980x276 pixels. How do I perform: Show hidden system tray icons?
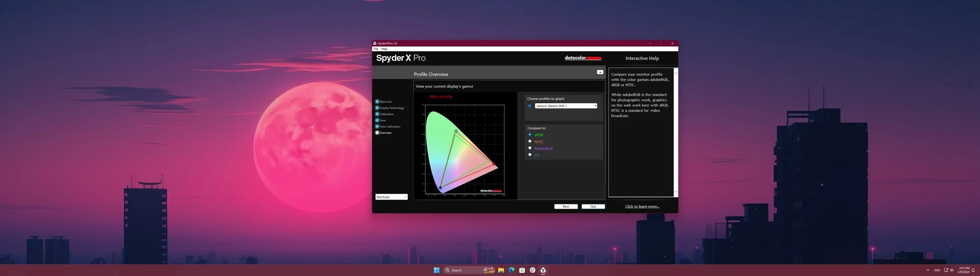927,270
